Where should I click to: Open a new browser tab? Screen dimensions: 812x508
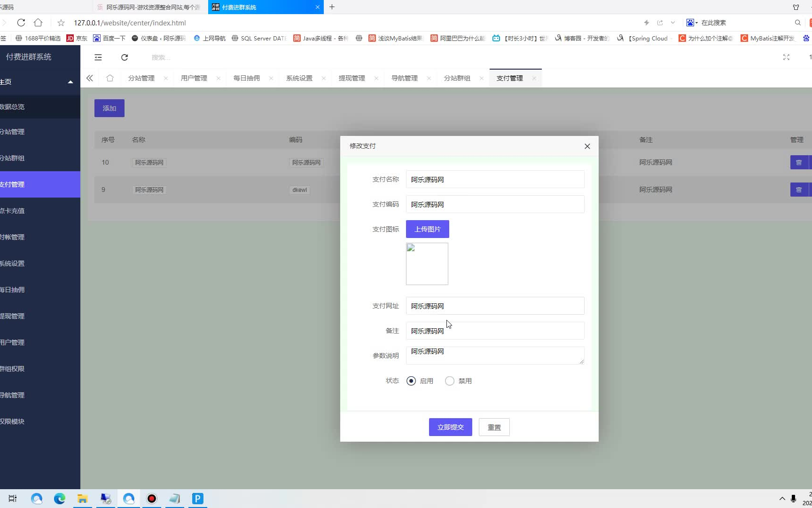(x=332, y=7)
